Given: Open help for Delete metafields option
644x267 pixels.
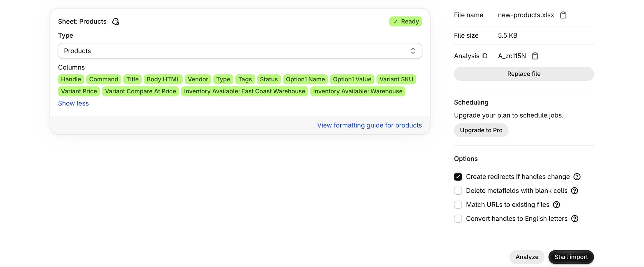Looking at the screenshot, I should pyautogui.click(x=574, y=191).
